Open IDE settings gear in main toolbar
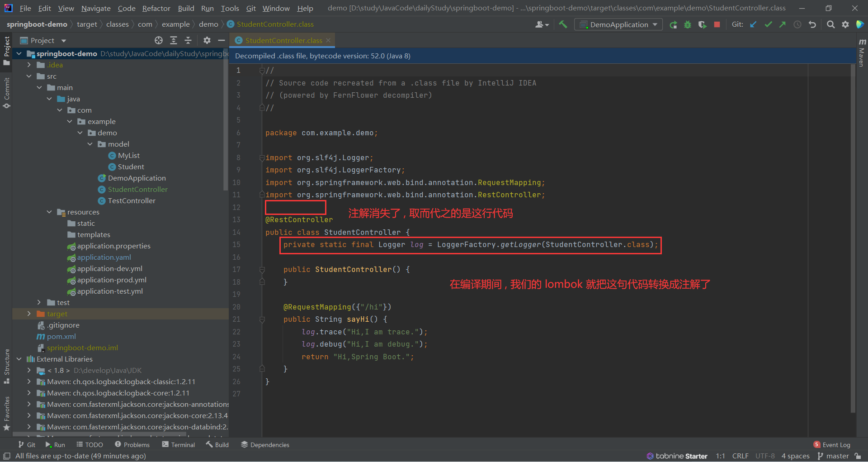This screenshot has height=462, width=868. click(x=845, y=24)
